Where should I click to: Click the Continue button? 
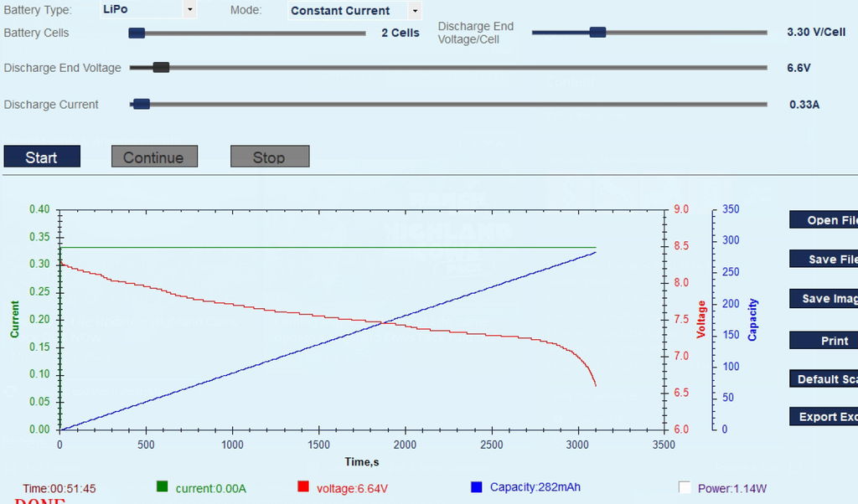(154, 157)
